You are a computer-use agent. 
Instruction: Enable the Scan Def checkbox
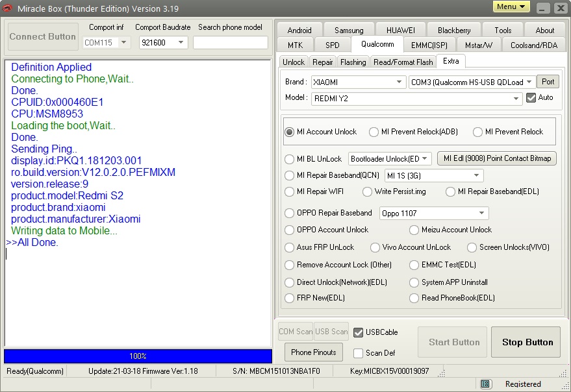pos(359,353)
